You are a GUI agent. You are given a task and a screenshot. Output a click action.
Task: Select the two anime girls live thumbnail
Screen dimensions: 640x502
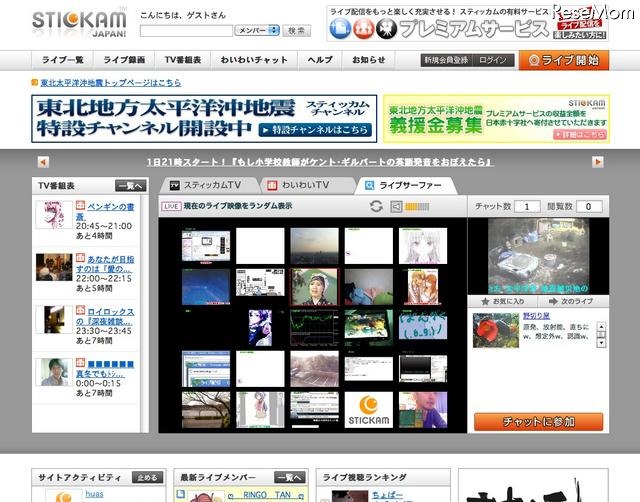tap(423, 287)
